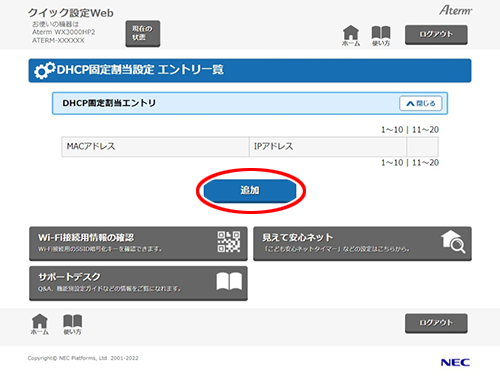This screenshot has height=383, width=500.
Task: Click the top ホーム home icon
Action: 351,36
